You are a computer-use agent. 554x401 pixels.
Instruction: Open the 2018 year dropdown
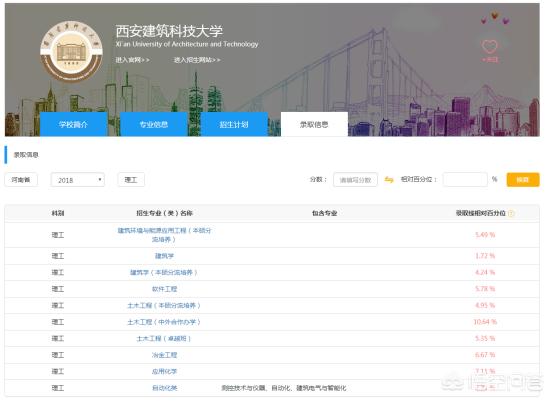coord(78,180)
